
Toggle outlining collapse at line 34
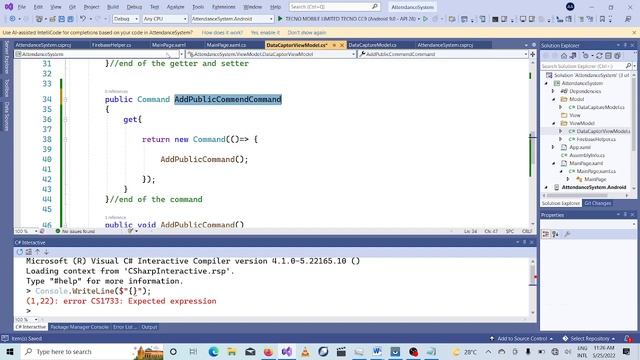[x=65, y=99]
